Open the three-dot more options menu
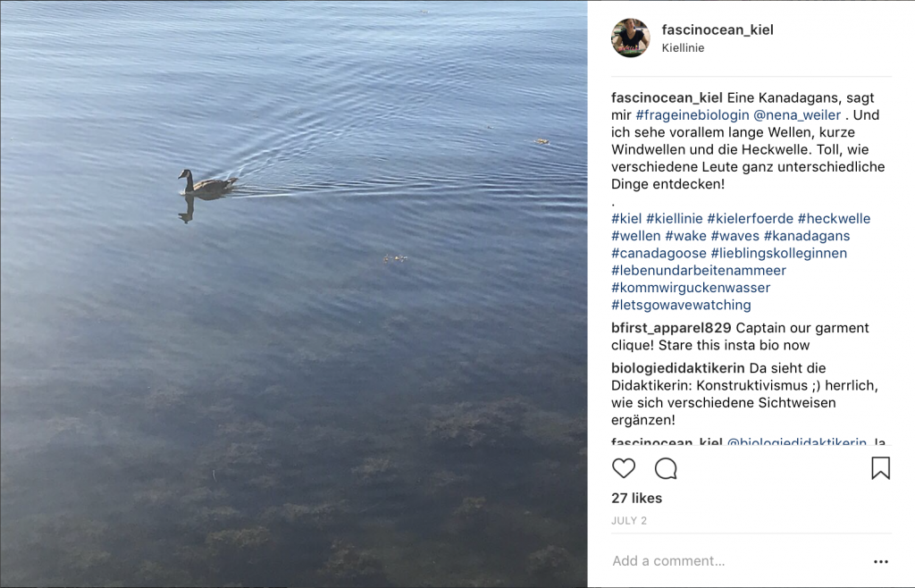This screenshot has width=915, height=588. pos(880,561)
